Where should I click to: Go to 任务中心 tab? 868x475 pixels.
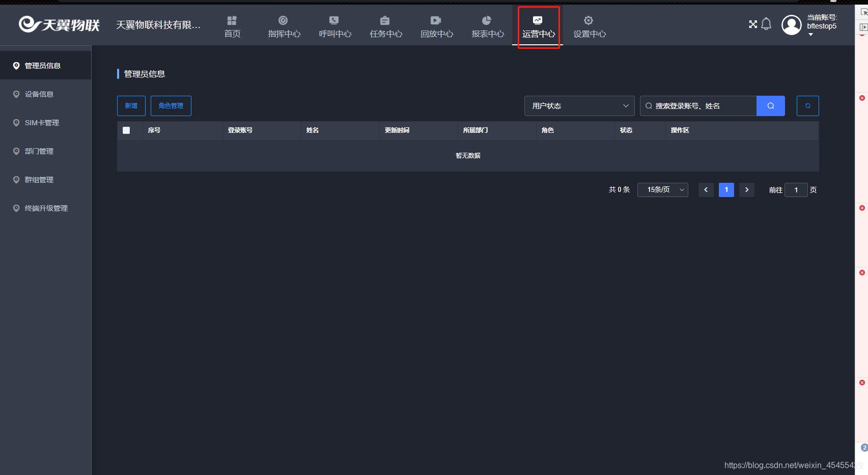(x=385, y=26)
